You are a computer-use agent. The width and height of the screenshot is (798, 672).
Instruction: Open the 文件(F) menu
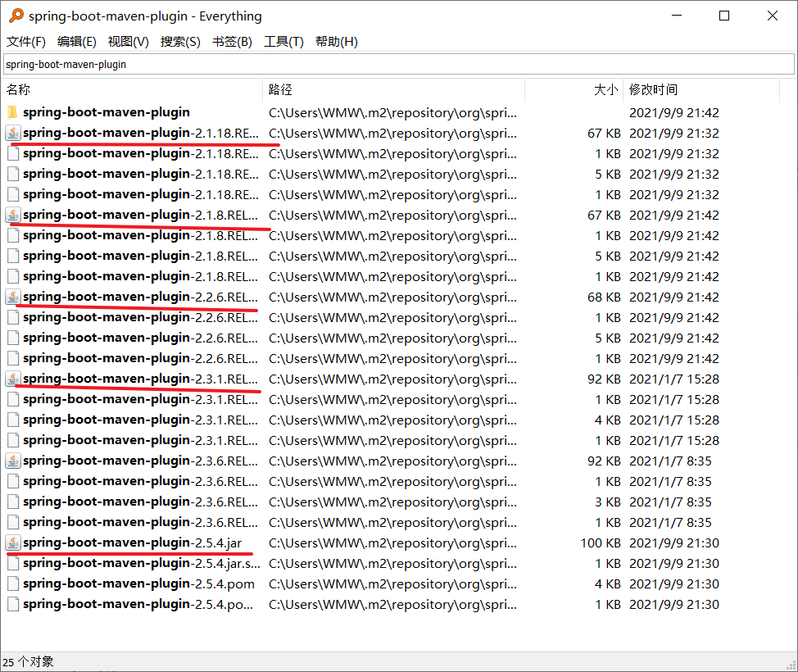[x=26, y=42]
